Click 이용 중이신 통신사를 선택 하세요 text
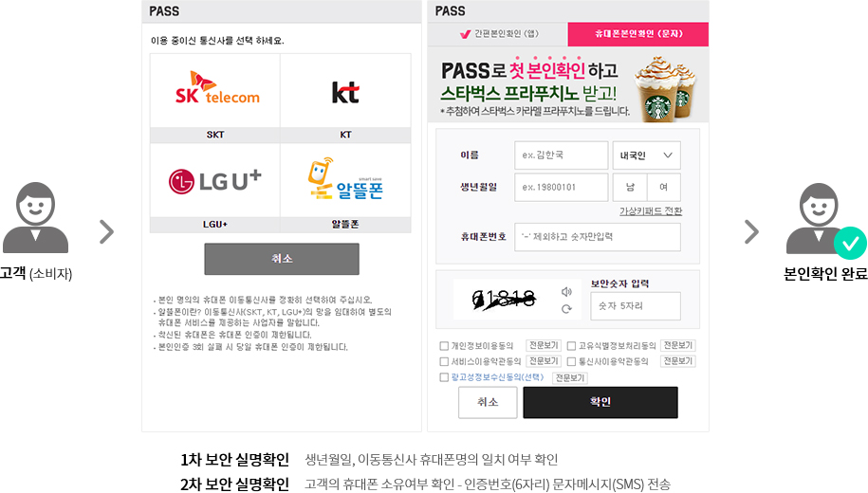The width and height of the screenshot is (868, 493). [x=217, y=41]
